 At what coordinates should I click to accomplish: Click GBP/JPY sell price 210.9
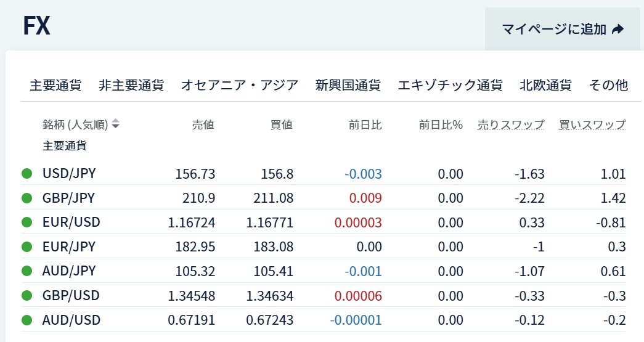tap(199, 198)
